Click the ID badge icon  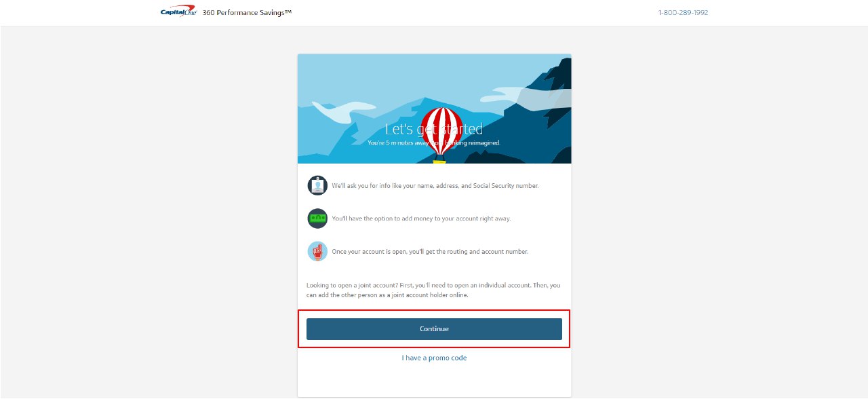tap(317, 185)
